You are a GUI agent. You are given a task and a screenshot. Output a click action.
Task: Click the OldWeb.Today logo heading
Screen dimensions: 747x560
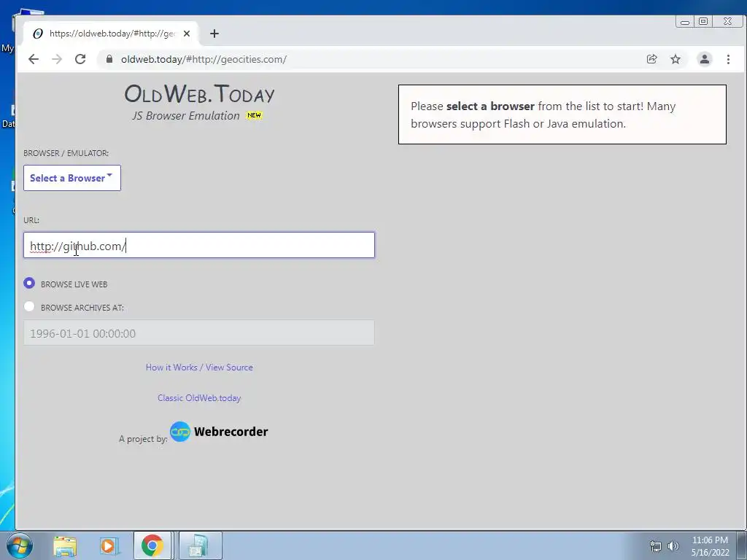199,94
